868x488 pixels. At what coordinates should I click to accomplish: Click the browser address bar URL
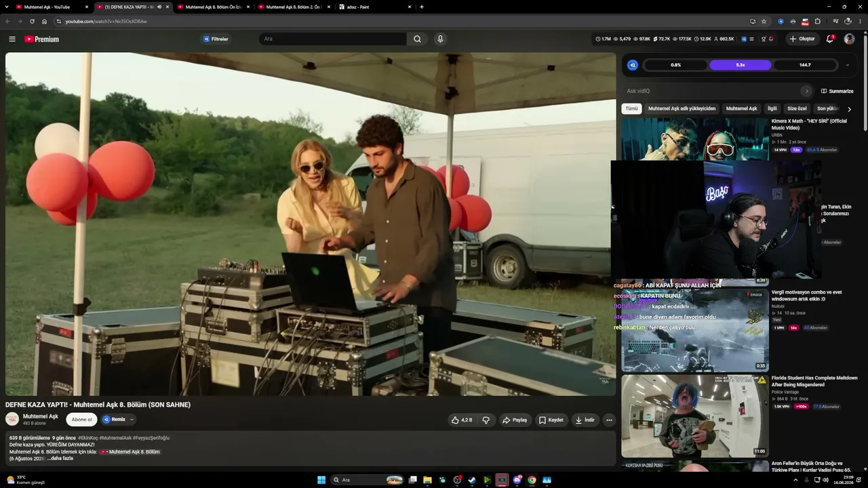pyautogui.click(x=106, y=21)
